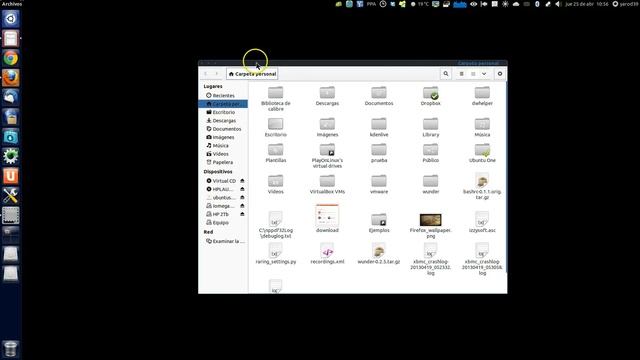The image size is (640, 360).
Task: Select the xbmc_crashlog 052332 log file
Action: pyautogui.click(x=431, y=259)
